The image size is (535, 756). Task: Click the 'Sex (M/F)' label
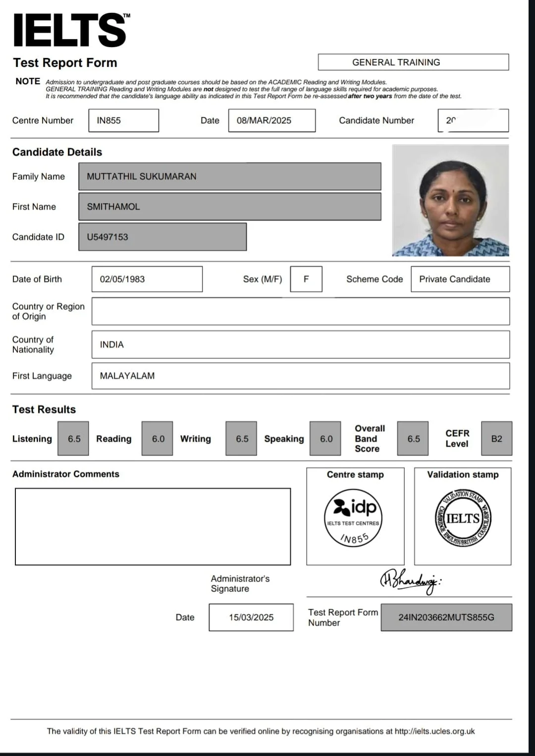263,279
